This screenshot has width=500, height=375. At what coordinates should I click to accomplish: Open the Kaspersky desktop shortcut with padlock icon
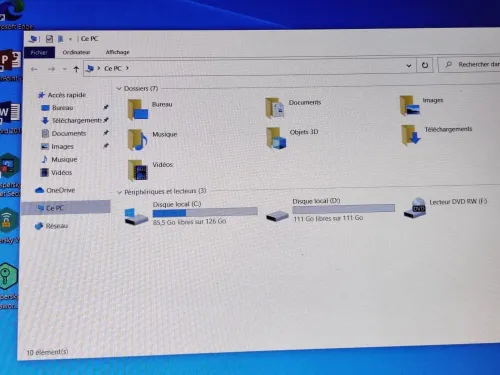point(8,221)
